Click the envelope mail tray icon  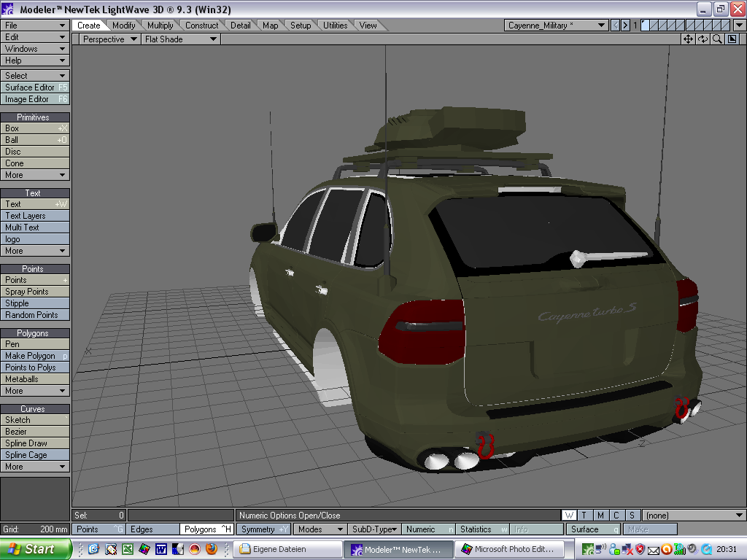[654, 551]
